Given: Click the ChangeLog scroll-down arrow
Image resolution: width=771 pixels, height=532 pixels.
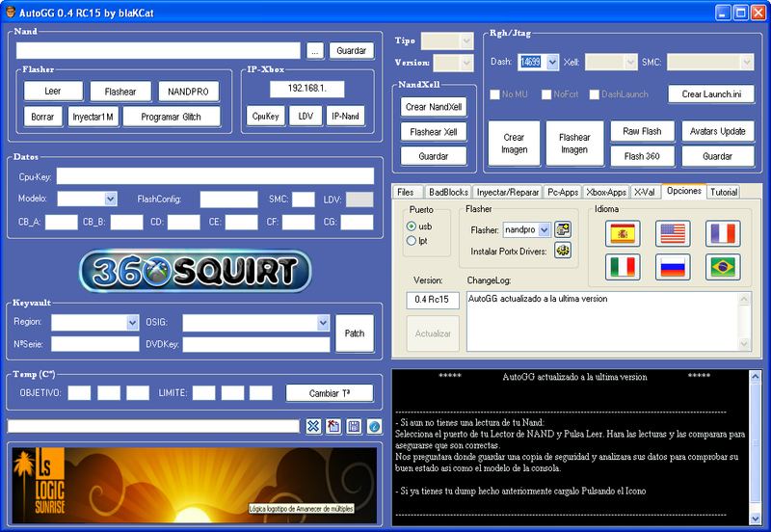Looking at the screenshot, I should 744,345.
